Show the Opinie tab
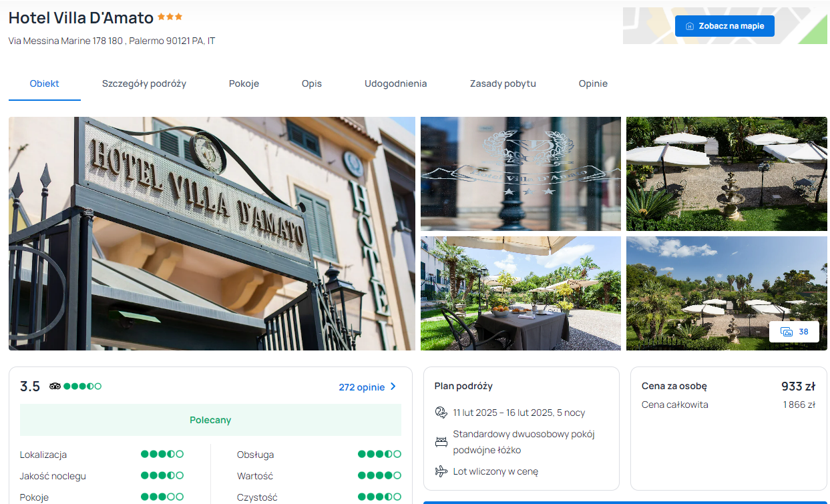Image resolution: width=830 pixels, height=504 pixels. click(x=593, y=83)
